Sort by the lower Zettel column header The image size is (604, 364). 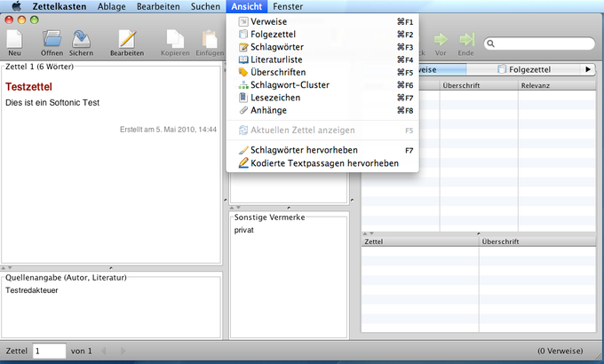[420, 241]
